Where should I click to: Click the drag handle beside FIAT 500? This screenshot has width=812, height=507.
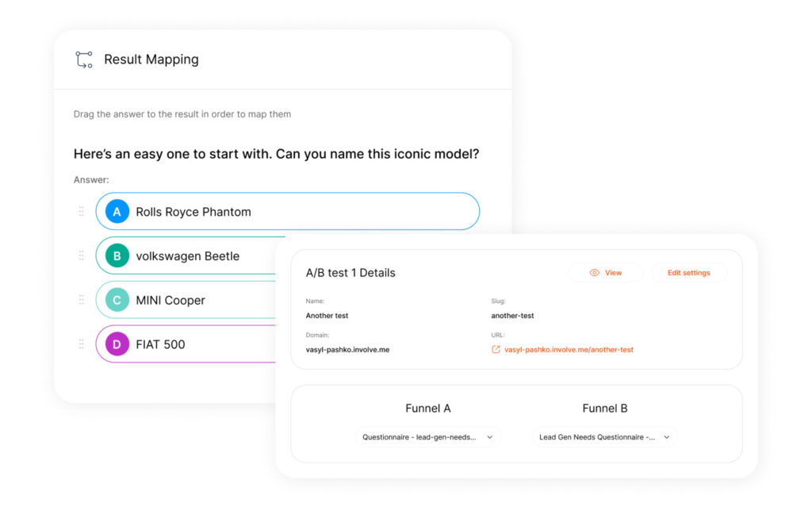81,344
